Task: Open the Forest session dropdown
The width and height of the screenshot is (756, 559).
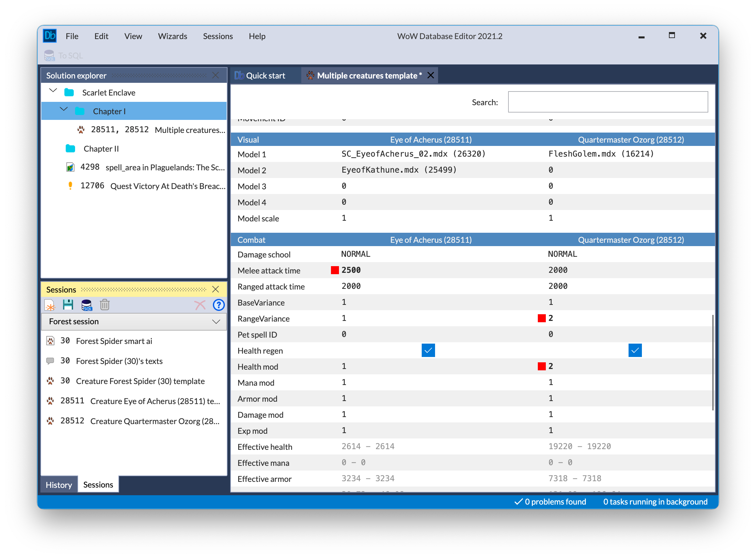Action: [216, 322]
